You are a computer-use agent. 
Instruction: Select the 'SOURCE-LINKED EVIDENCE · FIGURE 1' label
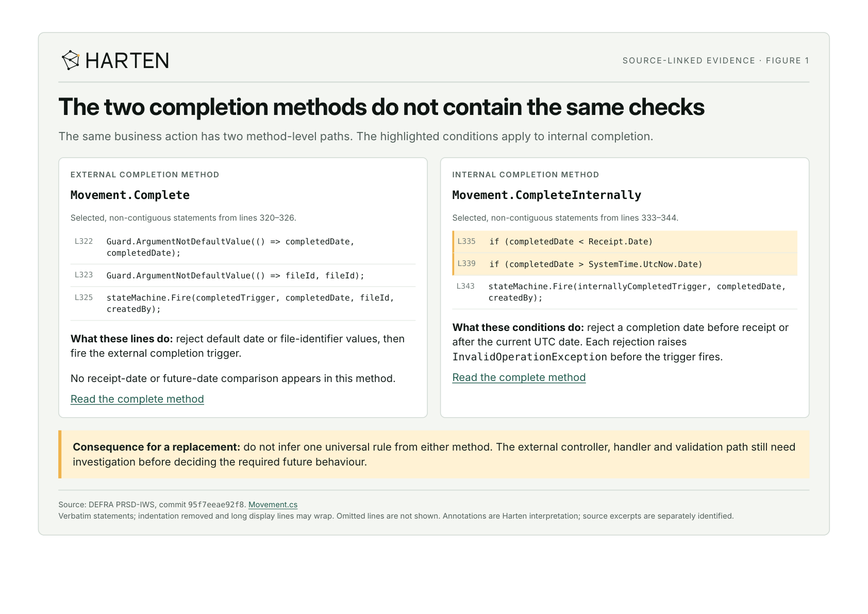715,61
